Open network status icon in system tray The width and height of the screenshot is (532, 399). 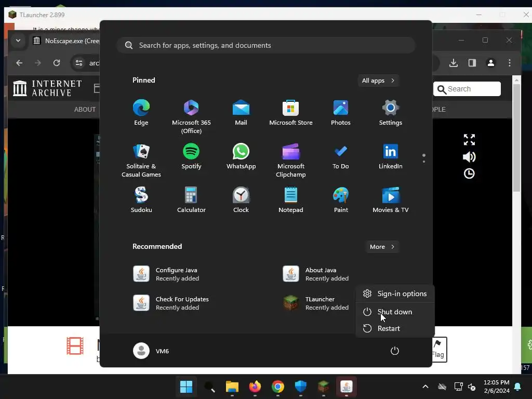coord(458,387)
